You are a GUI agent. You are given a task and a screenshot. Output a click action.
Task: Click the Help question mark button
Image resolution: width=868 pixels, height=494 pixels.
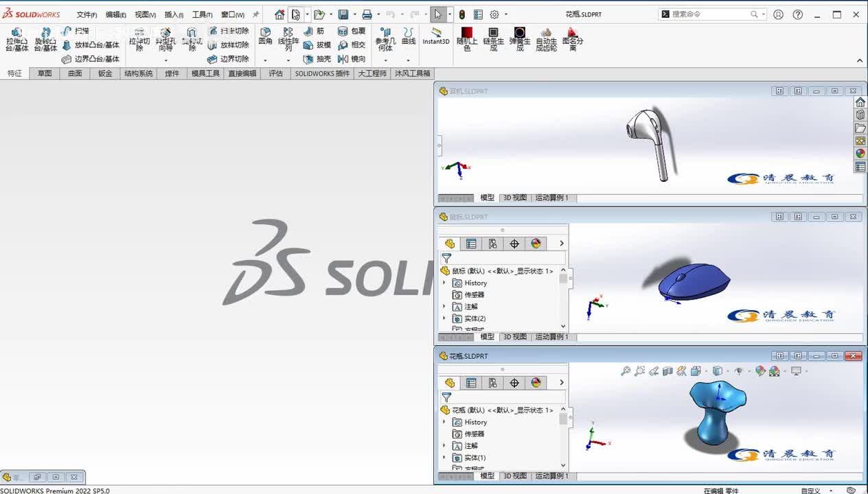797,14
